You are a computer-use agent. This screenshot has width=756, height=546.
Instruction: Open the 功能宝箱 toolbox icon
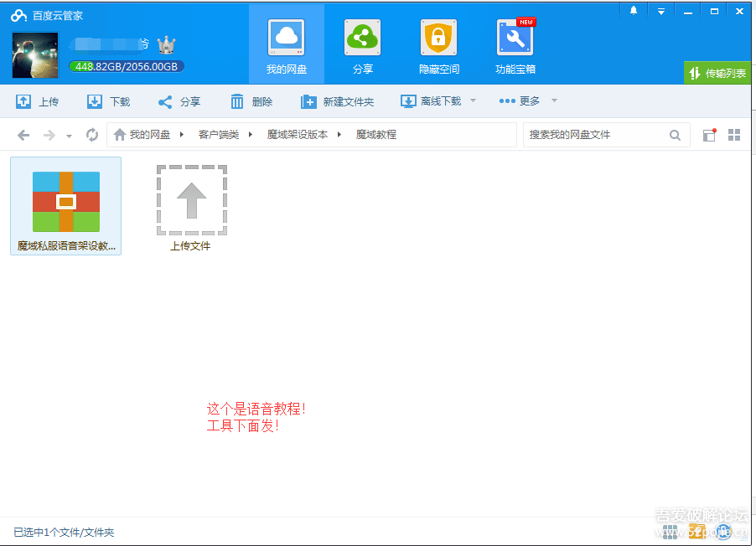[515, 38]
